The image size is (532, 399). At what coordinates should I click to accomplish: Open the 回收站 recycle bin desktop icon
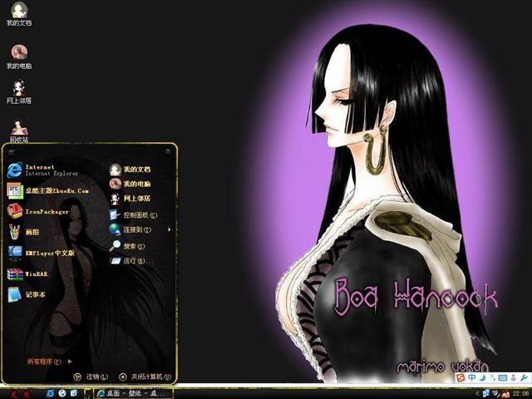click(x=19, y=131)
